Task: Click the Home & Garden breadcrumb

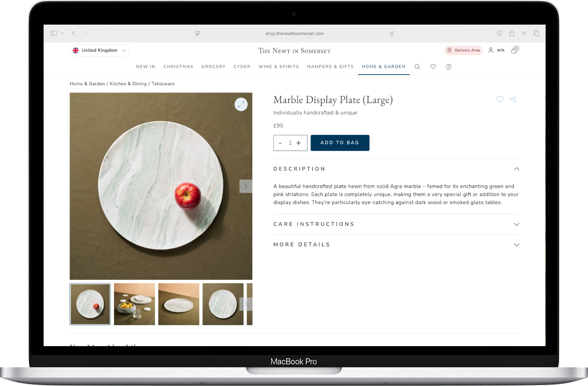Action: [x=87, y=84]
